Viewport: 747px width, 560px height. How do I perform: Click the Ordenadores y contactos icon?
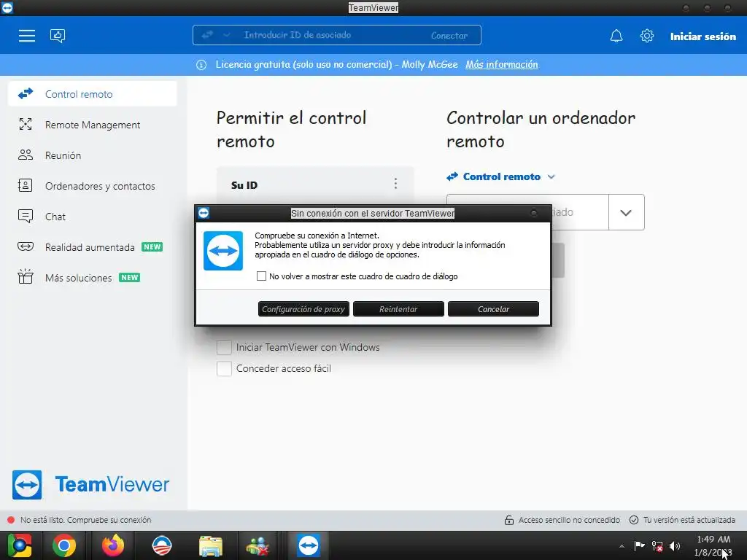click(26, 185)
